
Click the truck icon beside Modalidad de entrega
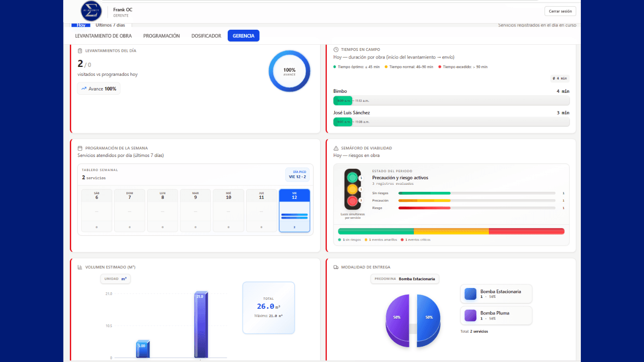point(336,267)
